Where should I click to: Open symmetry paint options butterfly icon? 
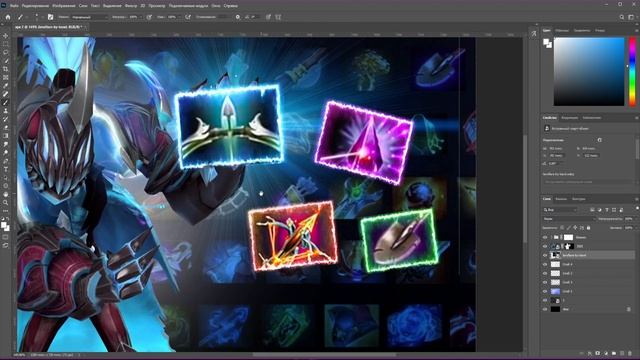(x=278, y=17)
